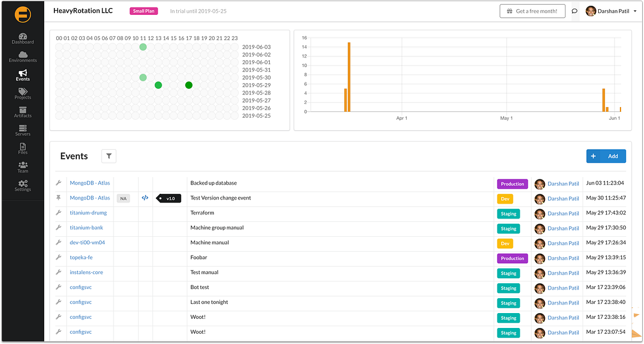Viewport: 644px width, 344px height.
Task: Click pin icon on Test Version change row
Action: point(59,198)
